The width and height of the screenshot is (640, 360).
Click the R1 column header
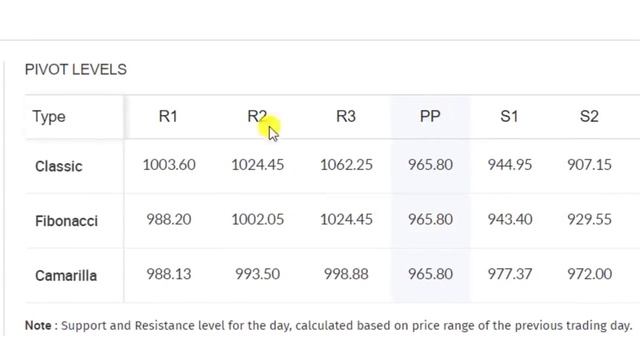tap(168, 116)
